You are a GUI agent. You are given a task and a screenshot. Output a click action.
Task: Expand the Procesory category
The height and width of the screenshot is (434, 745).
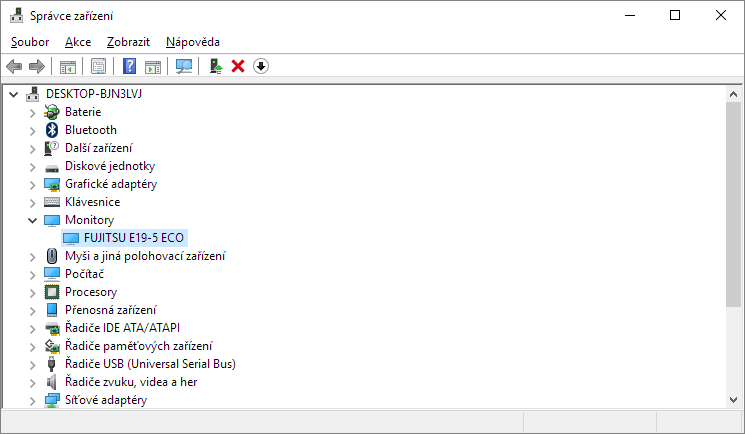pos(32,293)
